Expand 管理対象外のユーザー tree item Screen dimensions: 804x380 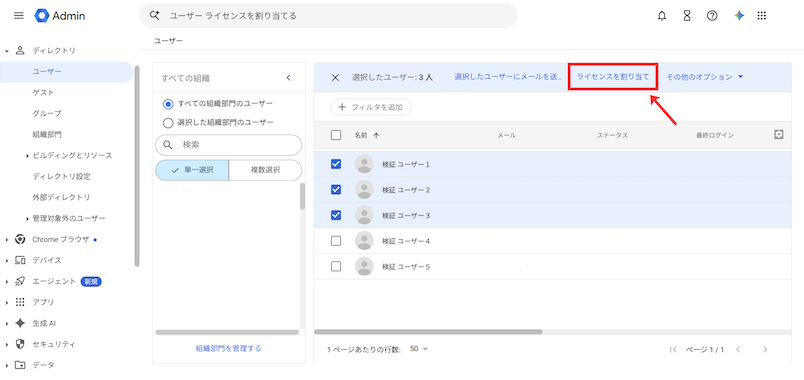point(27,218)
